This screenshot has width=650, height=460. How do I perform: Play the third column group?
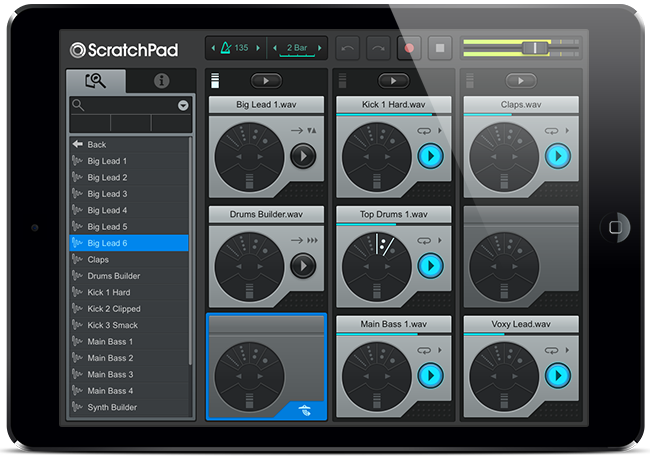pos(521,81)
